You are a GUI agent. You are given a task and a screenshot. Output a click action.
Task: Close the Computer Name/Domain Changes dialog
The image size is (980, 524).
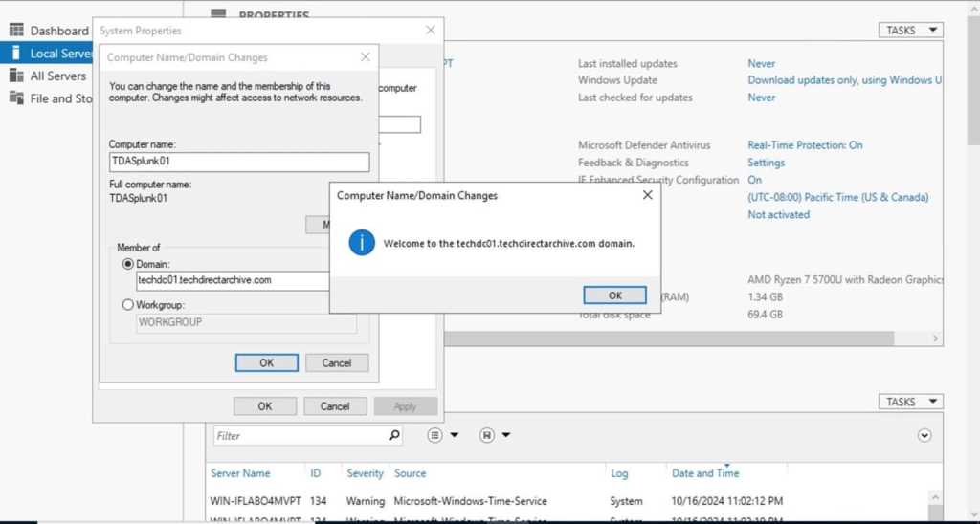pyautogui.click(x=366, y=56)
